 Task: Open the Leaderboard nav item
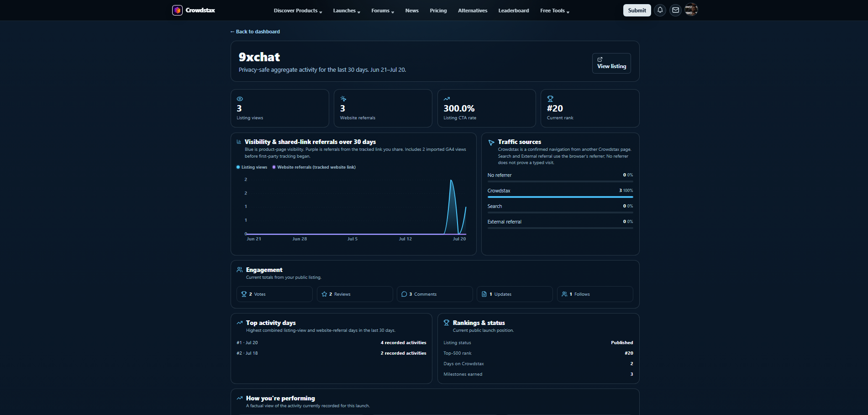514,11
